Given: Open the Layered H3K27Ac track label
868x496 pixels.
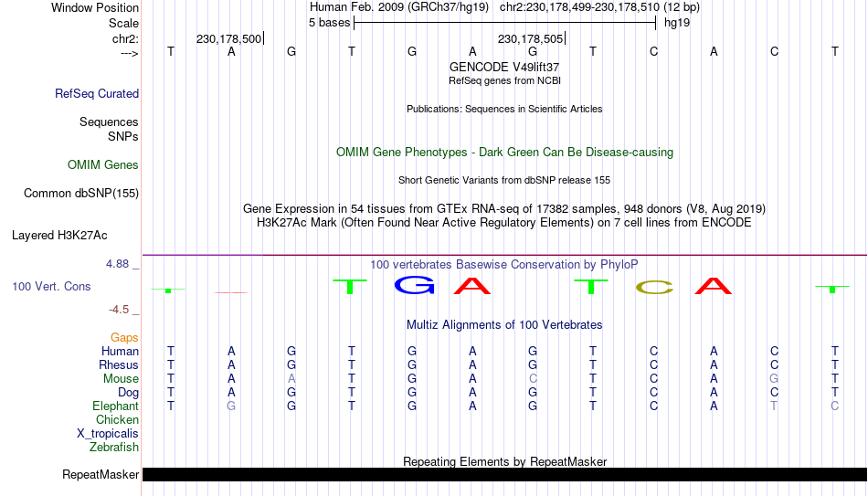Looking at the screenshot, I should [x=59, y=236].
